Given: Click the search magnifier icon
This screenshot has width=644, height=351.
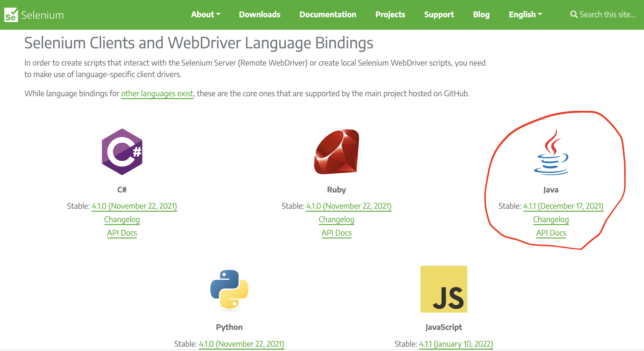Looking at the screenshot, I should coord(574,15).
